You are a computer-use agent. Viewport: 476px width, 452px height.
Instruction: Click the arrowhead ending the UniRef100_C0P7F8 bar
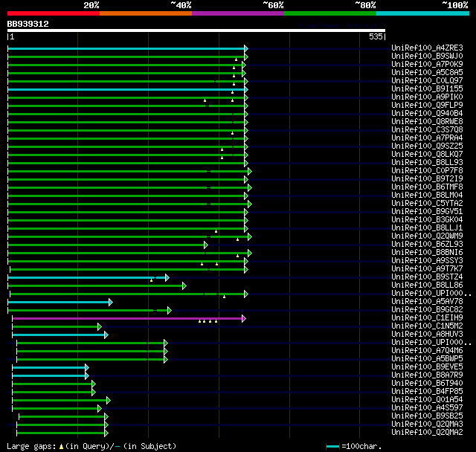point(250,172)
